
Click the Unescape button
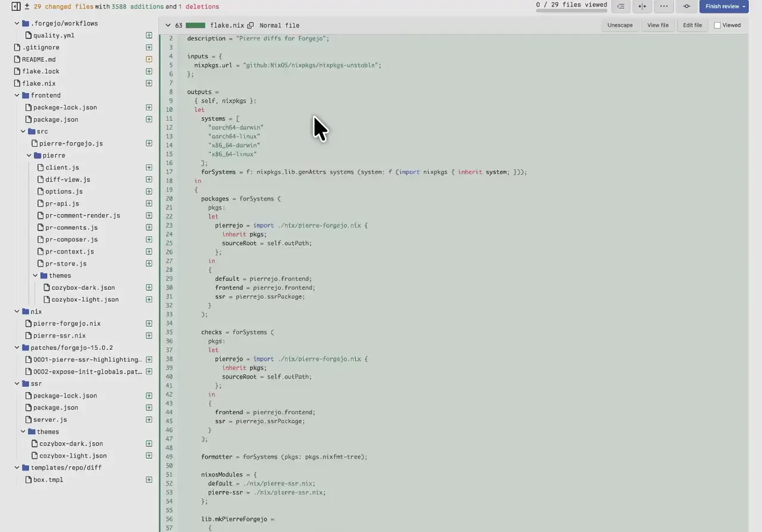pos(620,26)
